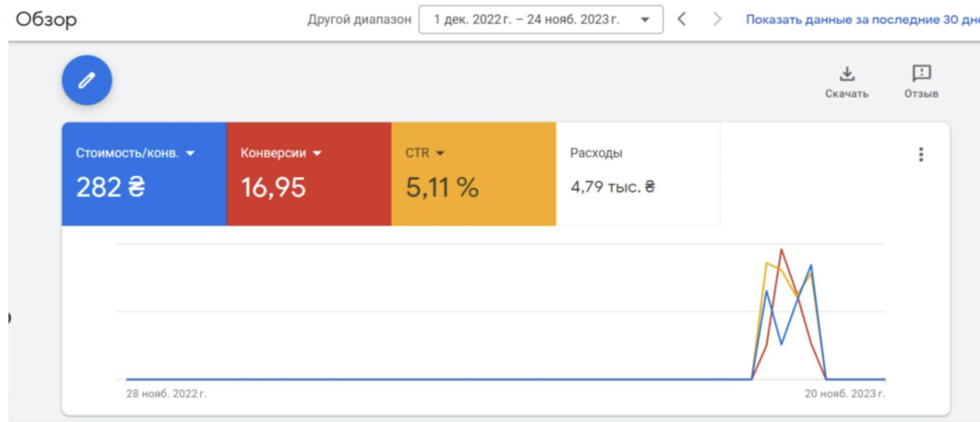Click the red conversions peak on chart

[x=781, y=251]
